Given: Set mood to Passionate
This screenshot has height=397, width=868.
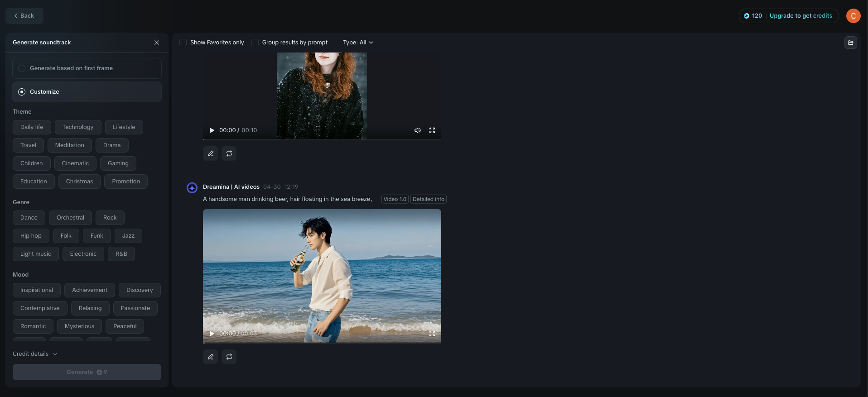Looking at the screenshot, I should pyautogui.click(x=135, y=308).
